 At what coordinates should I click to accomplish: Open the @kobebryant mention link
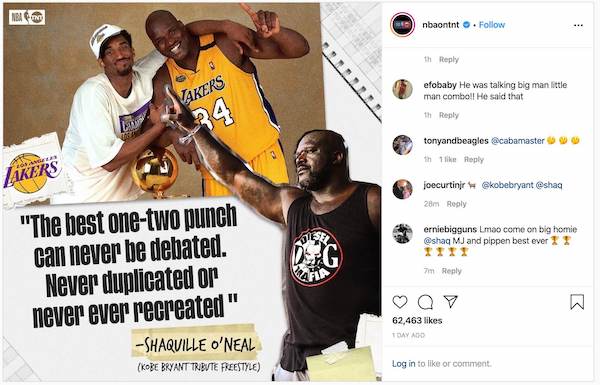click(507, 185)
